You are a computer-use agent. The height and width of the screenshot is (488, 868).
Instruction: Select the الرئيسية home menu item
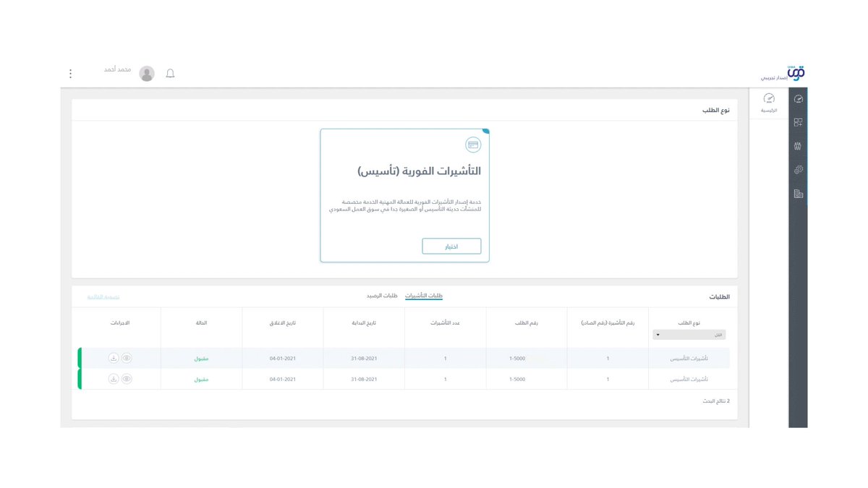point(769,103)
